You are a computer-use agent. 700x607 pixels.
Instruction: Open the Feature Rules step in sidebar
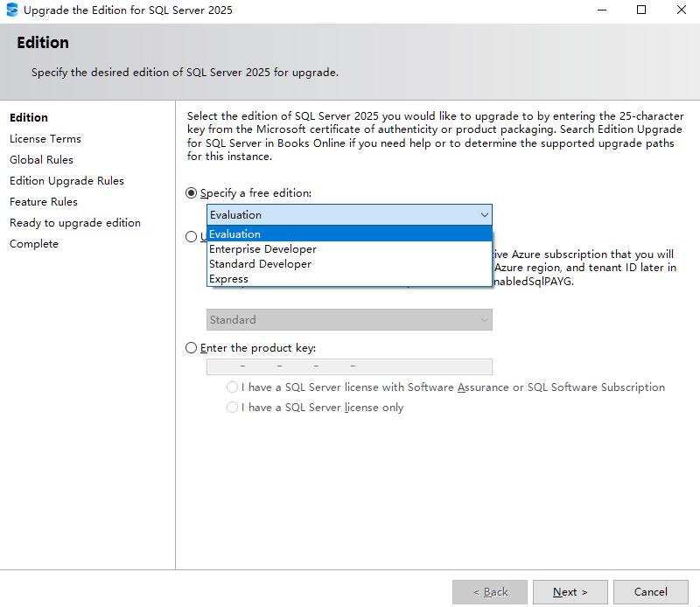43,202
